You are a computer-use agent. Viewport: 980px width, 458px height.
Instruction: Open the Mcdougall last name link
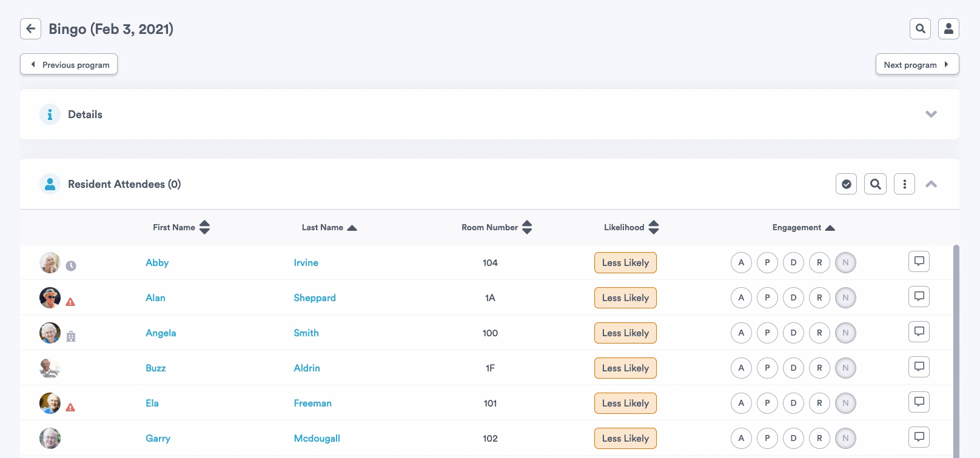click(x=317, y=439)
